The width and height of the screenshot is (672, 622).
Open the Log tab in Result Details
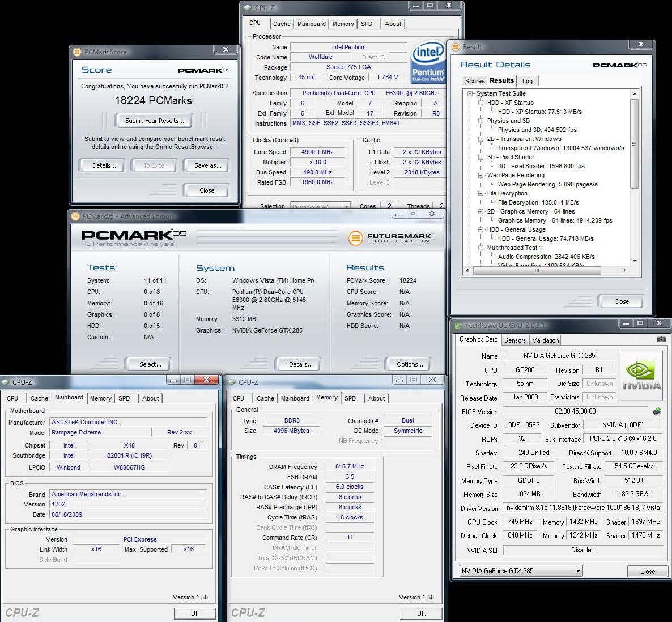point(528,81)
